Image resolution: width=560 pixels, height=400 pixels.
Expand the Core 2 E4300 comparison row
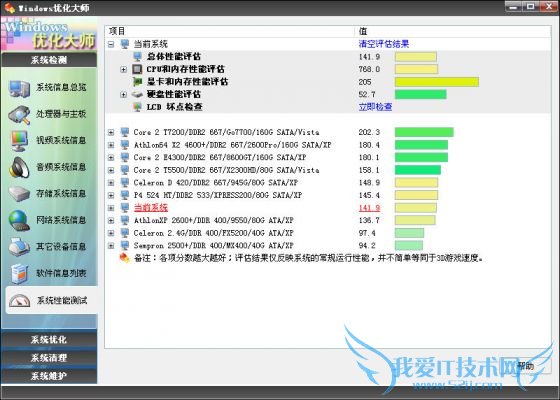tap(111, 158)
